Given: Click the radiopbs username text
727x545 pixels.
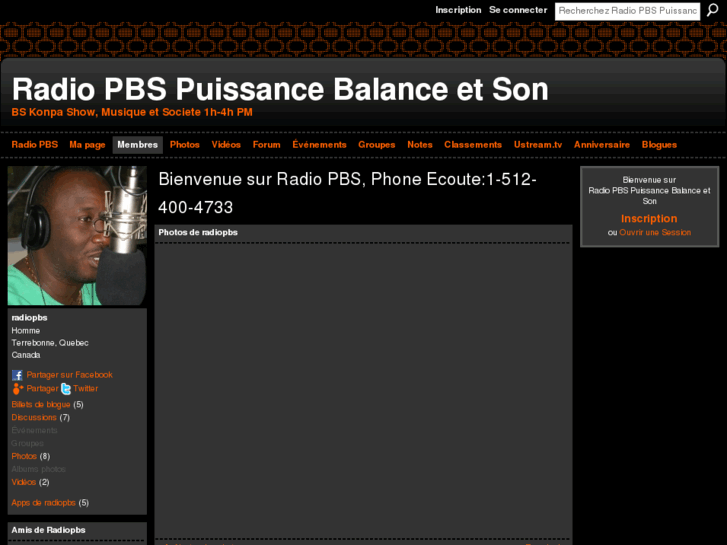Looking at the screenshot, I should (29, 318).
